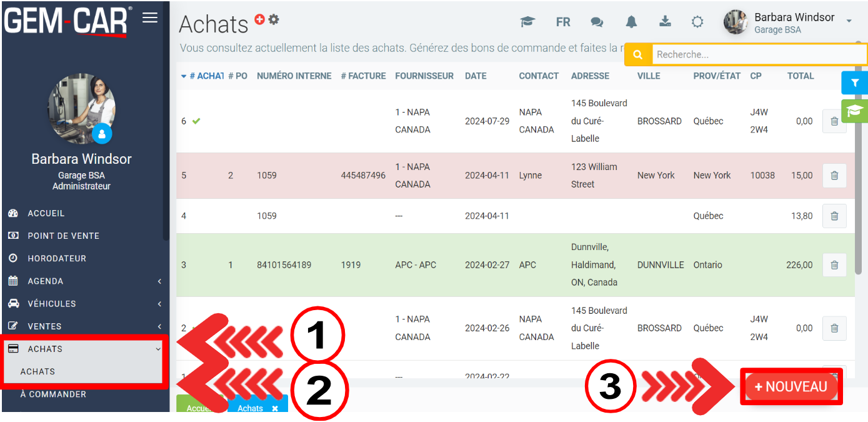Delete purchase row 5 with trash icon
Viewport: 868px width, 422px height.
tap(834, 176)
